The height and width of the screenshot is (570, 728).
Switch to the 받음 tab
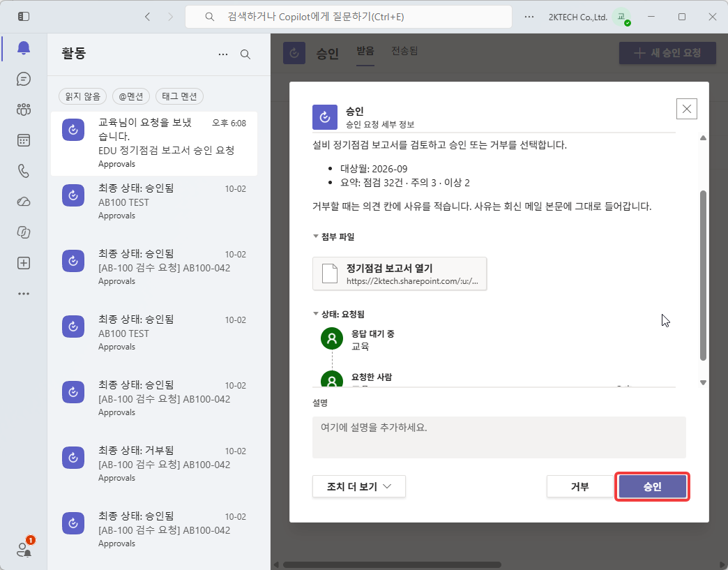(365, 51)
